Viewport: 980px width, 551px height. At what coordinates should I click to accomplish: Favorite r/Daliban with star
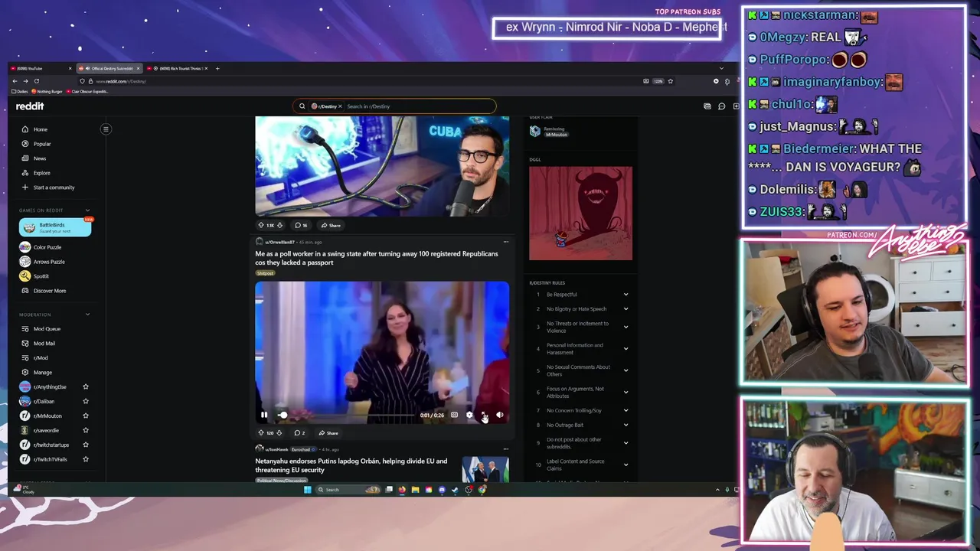pos(86,402)
